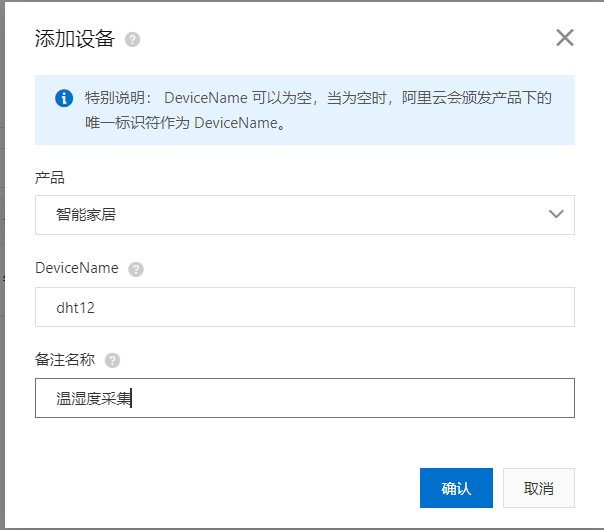The height and width of the screenshot is (530, 604).
Task: Cancel with the 取消 button
Action: click(x=539, y=488)
